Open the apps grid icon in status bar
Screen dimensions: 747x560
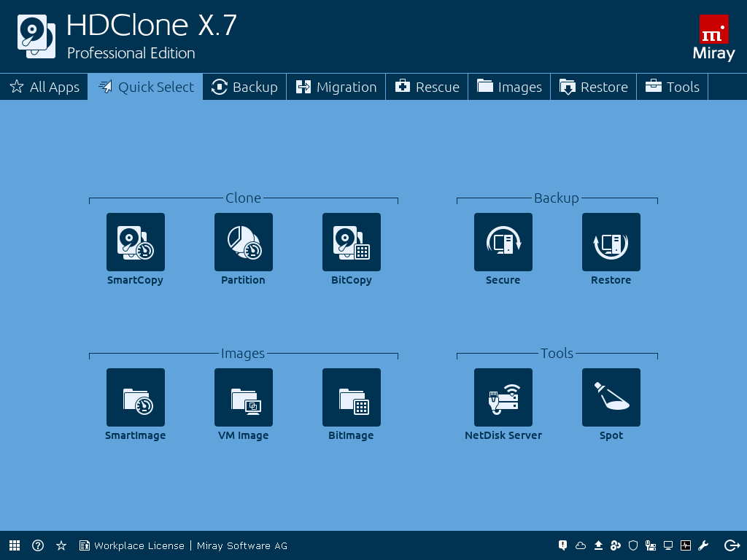[15, 545]
